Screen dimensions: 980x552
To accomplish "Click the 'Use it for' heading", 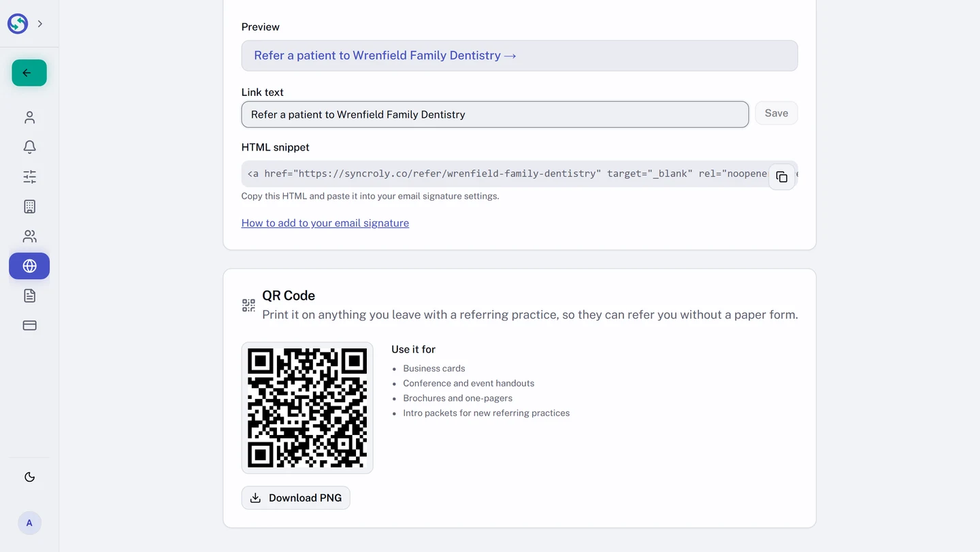I will [x=413, y=349].
